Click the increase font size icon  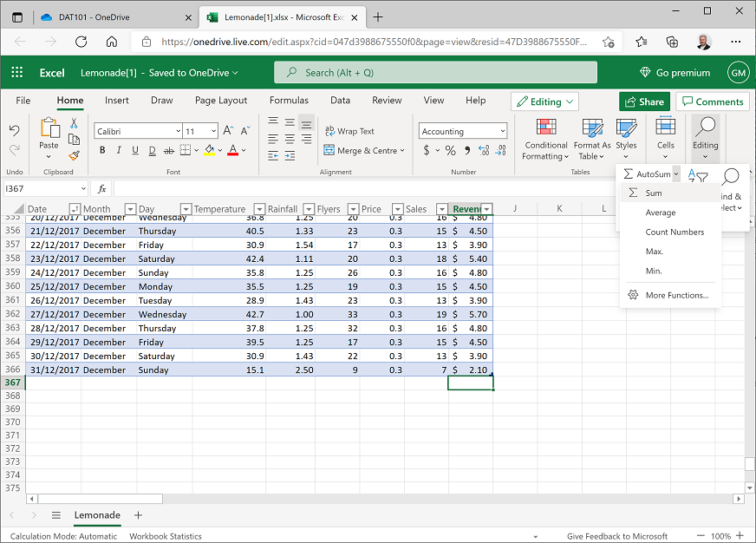[x=228, y=131]
